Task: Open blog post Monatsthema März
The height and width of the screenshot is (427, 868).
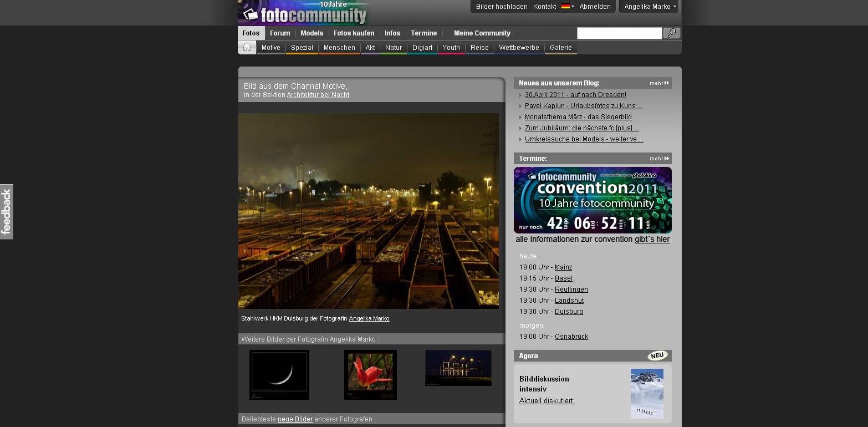Action: (x=578, y=117)
